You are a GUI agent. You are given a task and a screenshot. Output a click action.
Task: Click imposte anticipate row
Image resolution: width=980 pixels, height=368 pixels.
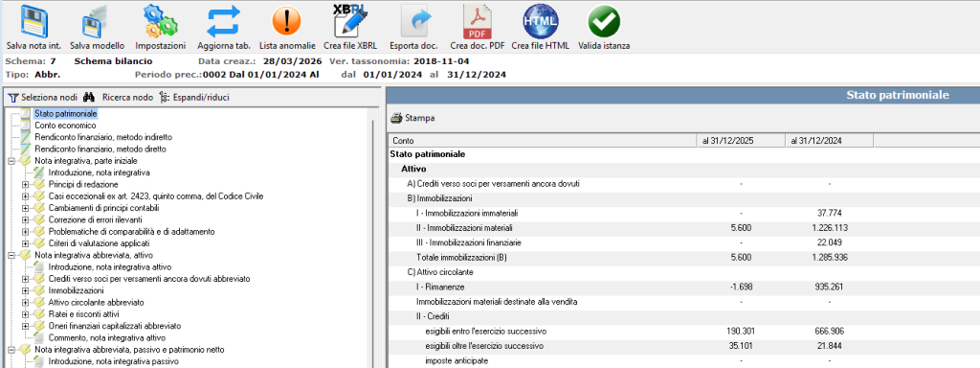pyautogui.click(x=683, y=360)
